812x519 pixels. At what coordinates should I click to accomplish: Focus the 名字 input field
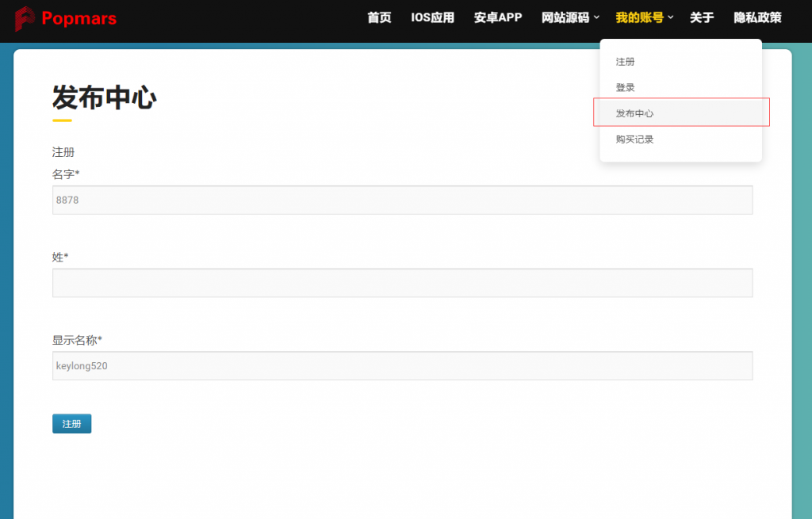click(402, 200)
